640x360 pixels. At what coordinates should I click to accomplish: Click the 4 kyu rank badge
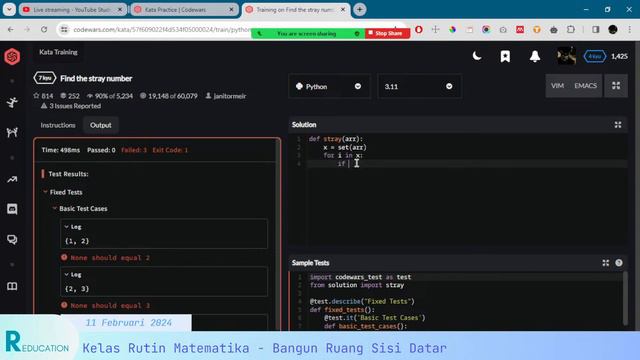[595, 56]
